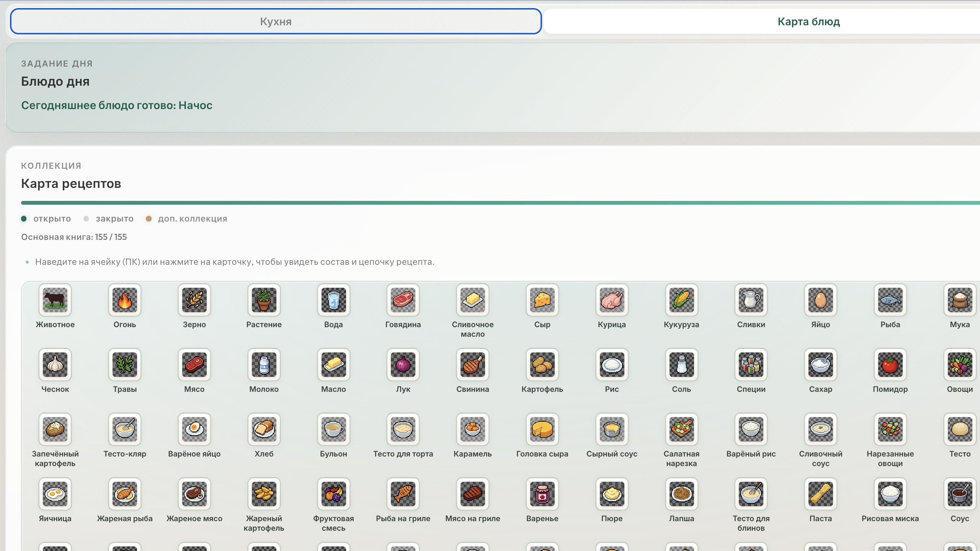Click the Мясо на гриле icon

point(473,494)
